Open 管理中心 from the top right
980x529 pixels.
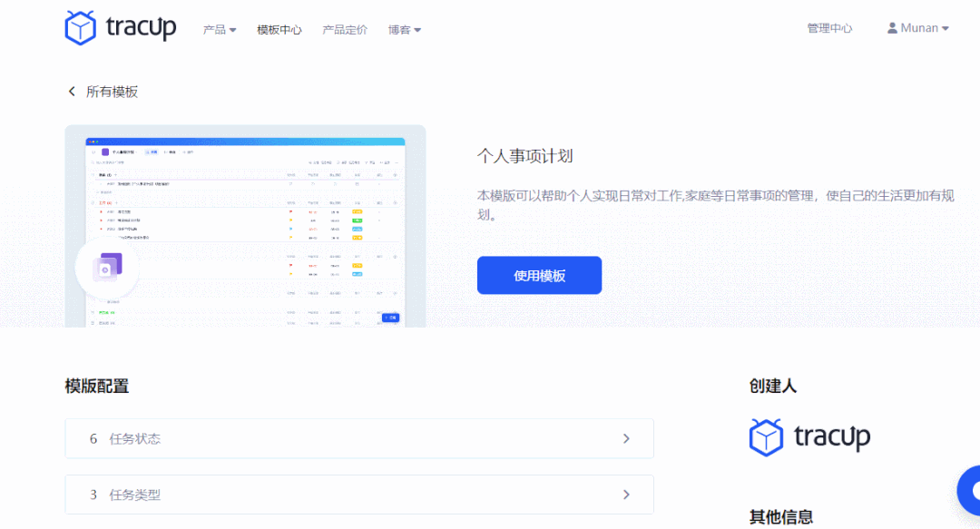coord(828,27)
